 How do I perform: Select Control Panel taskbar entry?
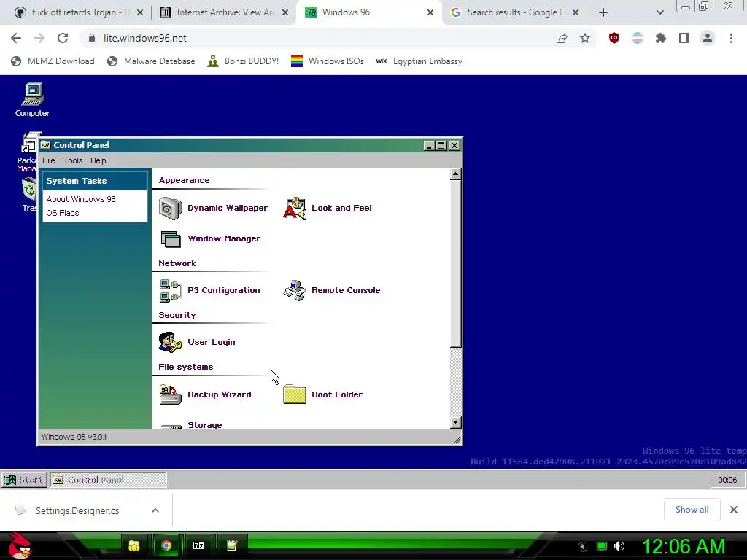coord(108,480)
